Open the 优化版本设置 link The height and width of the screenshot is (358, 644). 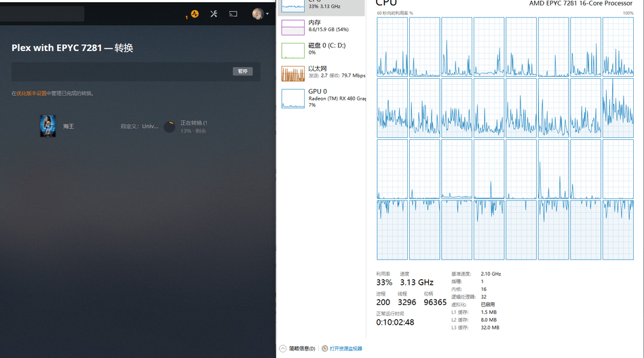click(31, 94)
